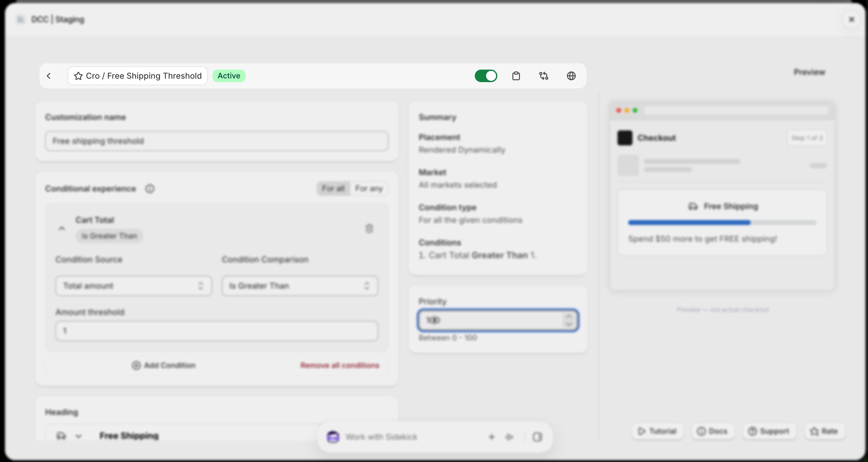Click the voice waveform icon in Sidekick bar
Viewport: 868px width, 462px height.
pos(509,437)
